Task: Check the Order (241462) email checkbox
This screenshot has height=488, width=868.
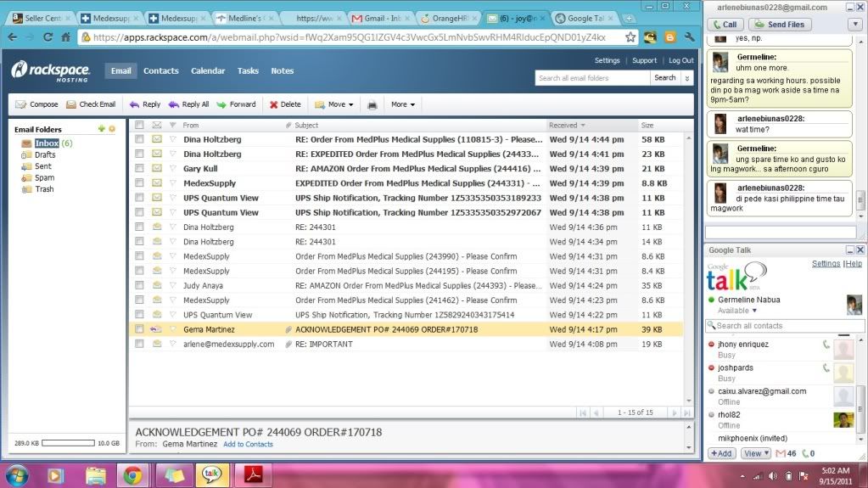Action: [x=139, y=300]
